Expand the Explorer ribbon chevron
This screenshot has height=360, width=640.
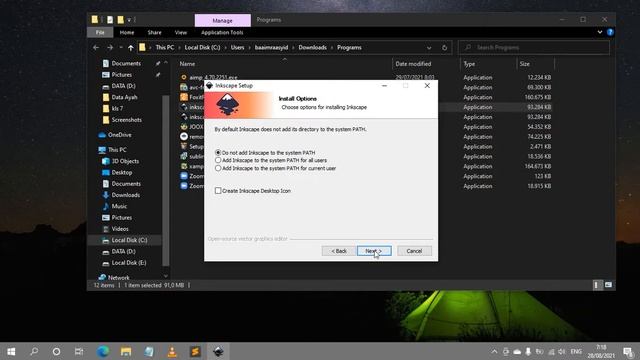pos(600,32)
